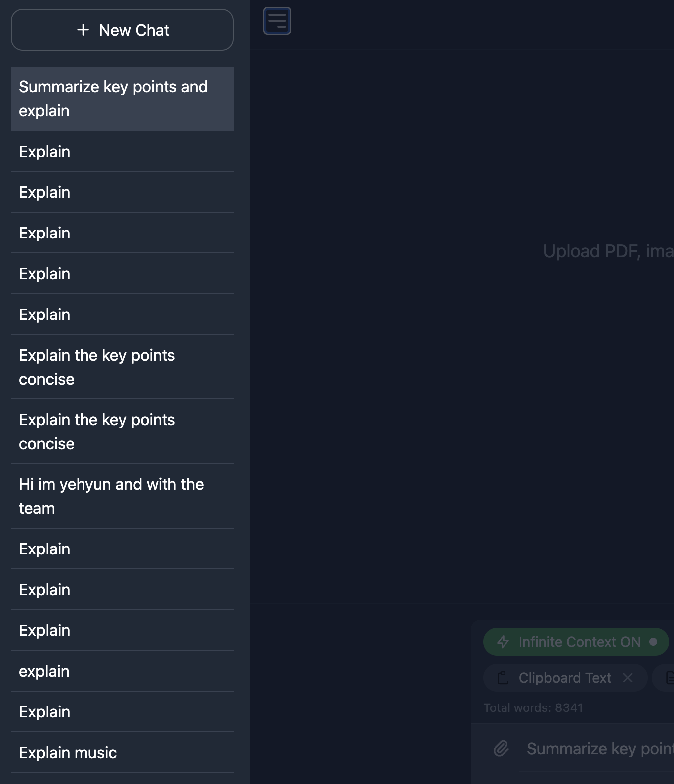The height and width of the screenshot is (784, 674).
Task: Click the lightning bolt Infinite Context icon
Action: 503,642
